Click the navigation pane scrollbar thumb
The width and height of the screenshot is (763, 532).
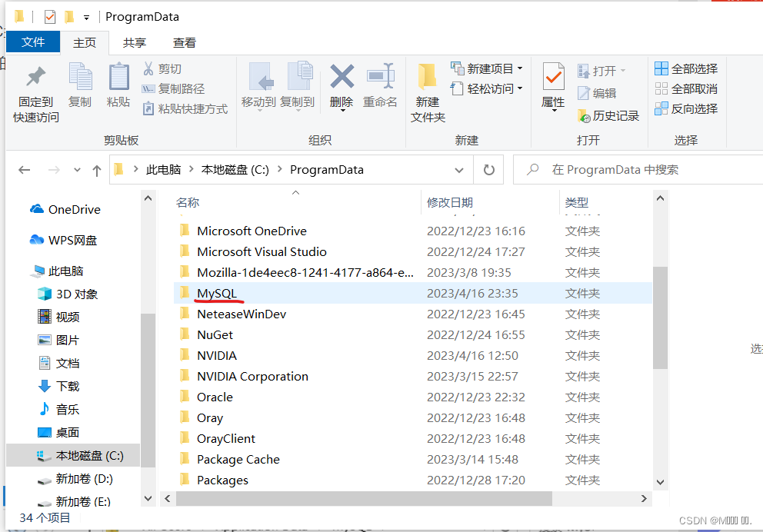point(148,390)
